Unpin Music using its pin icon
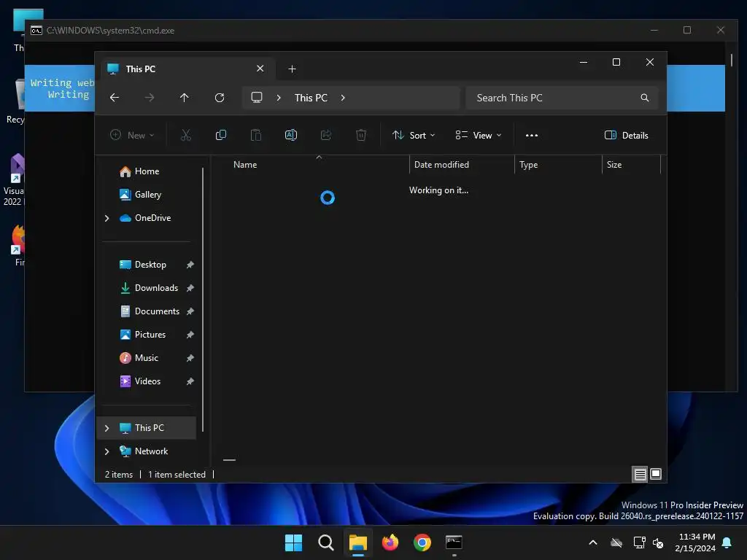Screen dimensions: 747x560 pos(190,358)
